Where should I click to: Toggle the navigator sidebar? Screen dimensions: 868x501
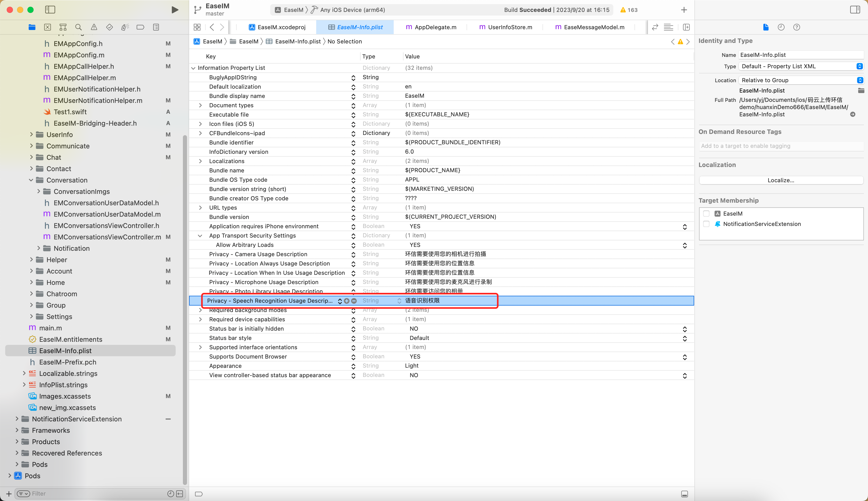point(50,10)
